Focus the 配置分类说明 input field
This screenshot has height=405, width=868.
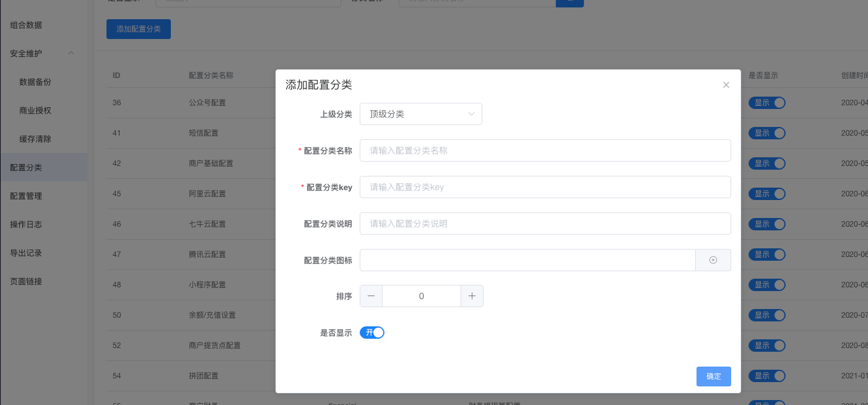[x=545, y=224]
